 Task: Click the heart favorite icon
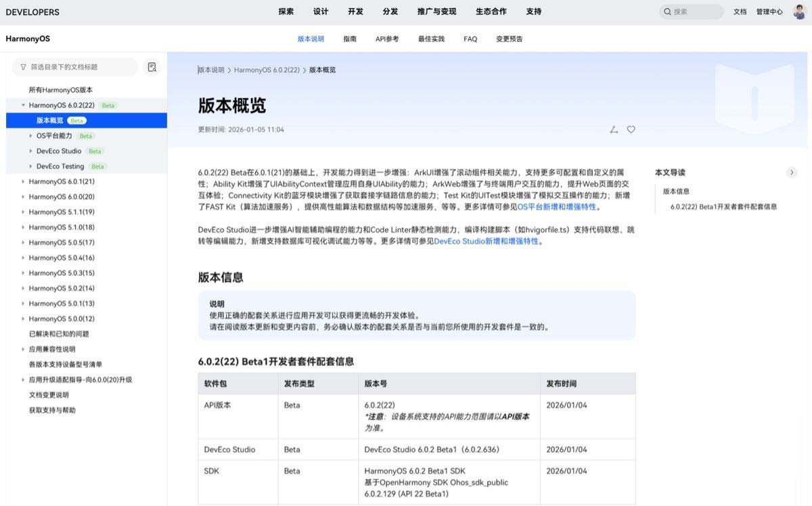[631, 129]
